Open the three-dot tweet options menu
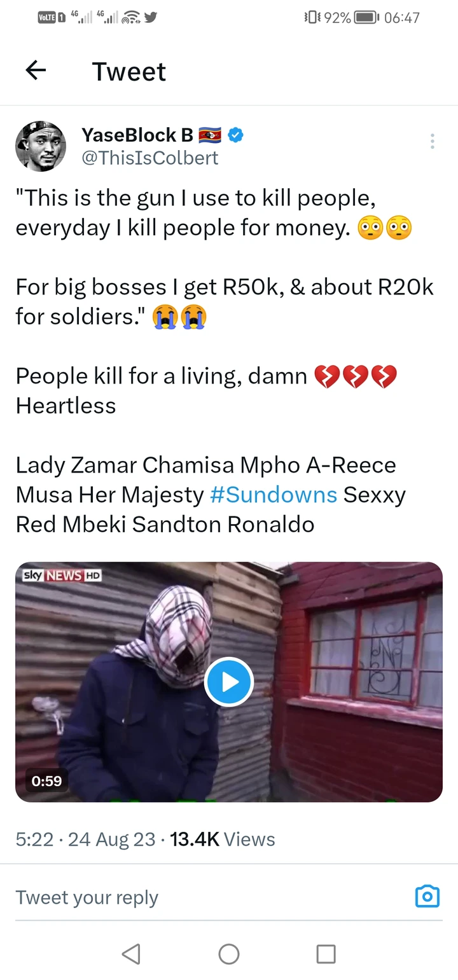 pyautogui.click(x=433, y=141)
